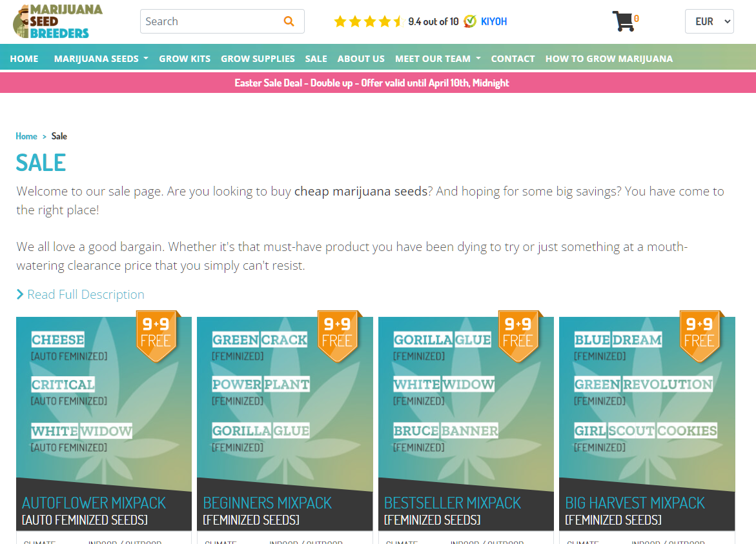Open the Contact page
The height and width of the screenshot is (544, 756).
point(513,59)
